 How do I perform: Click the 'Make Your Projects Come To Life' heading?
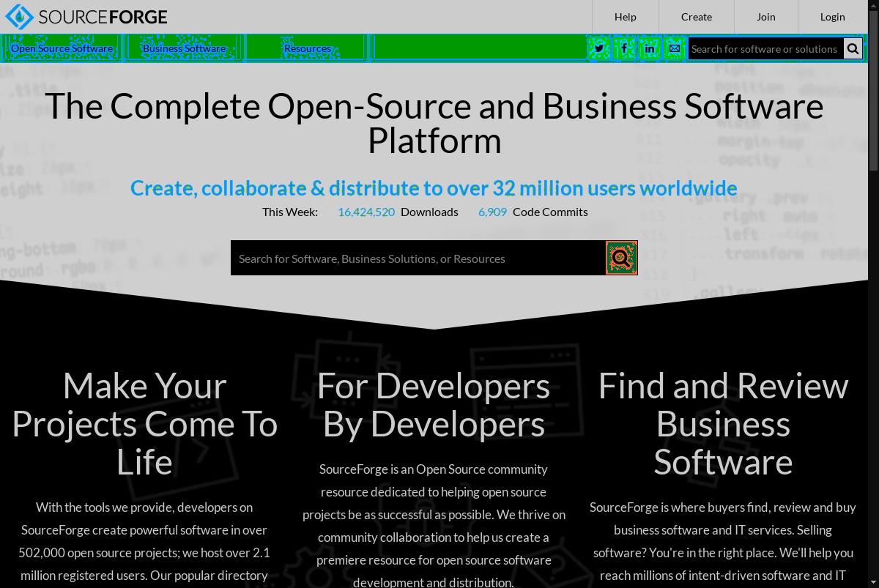pos(144,424)
